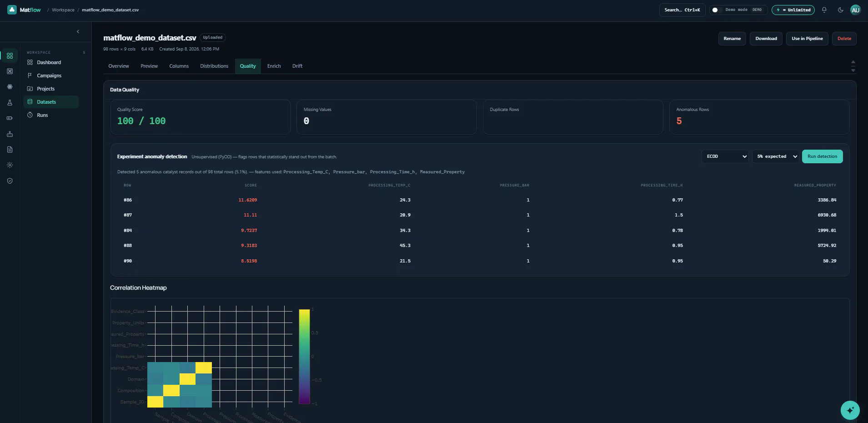This screenshot has height=423, width=868.
Task: Open the sun-gear settings icon in the rail
Action: click(x=10, y=165)
